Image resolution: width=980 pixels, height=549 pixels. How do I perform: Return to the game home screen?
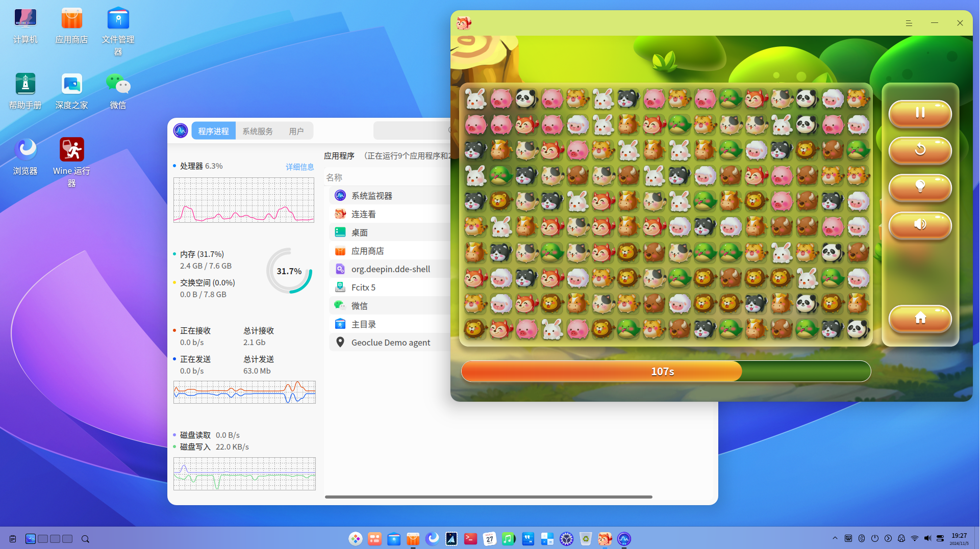pos(920,318)
